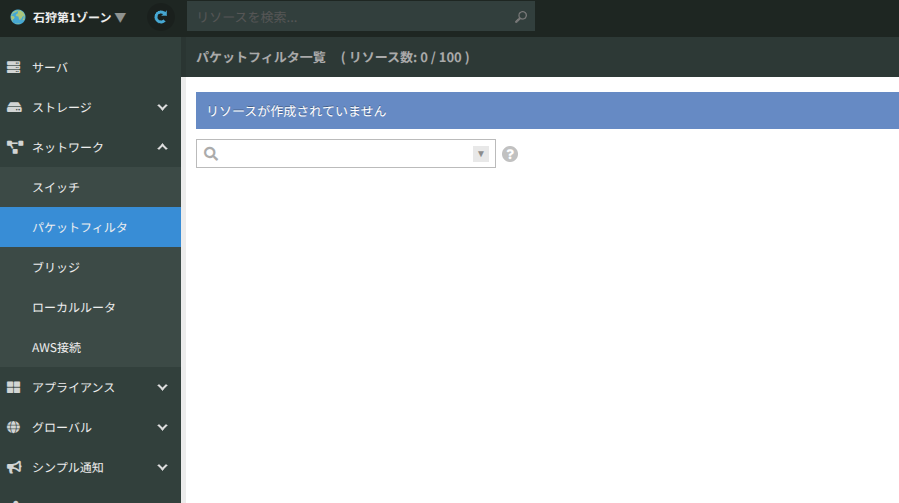Select パケットフィルタ in the sidebar

coord(91,227)
